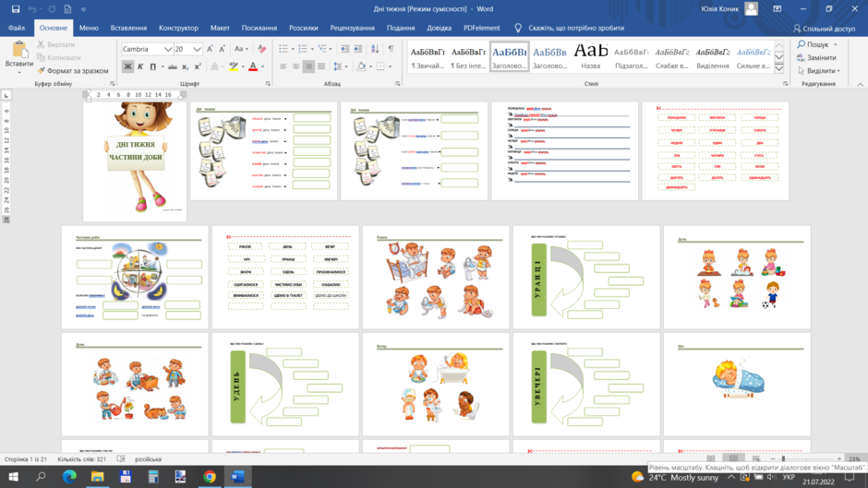
Task: Switch to the Макет tab
Action: point(220,28)
